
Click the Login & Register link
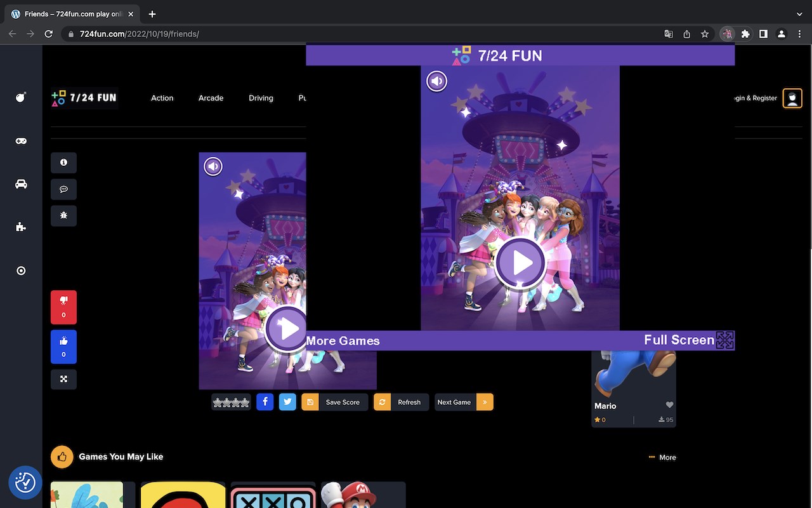click(x=756, y=98)
